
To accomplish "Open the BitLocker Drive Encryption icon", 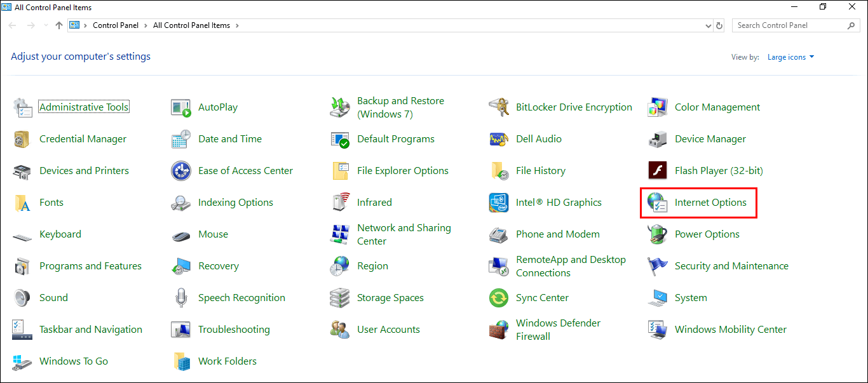I will tap(499, 107).
